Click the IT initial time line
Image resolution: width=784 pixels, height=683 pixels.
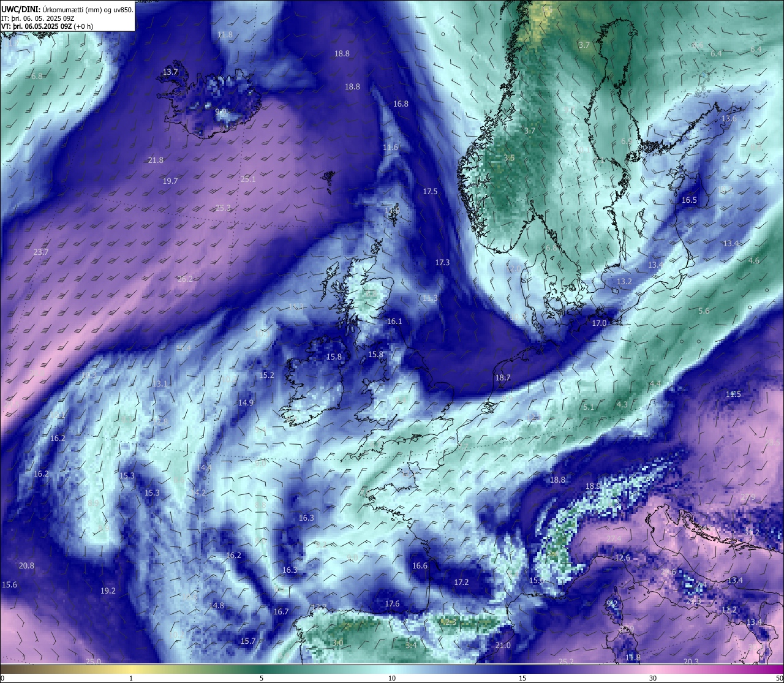point(39,18)
